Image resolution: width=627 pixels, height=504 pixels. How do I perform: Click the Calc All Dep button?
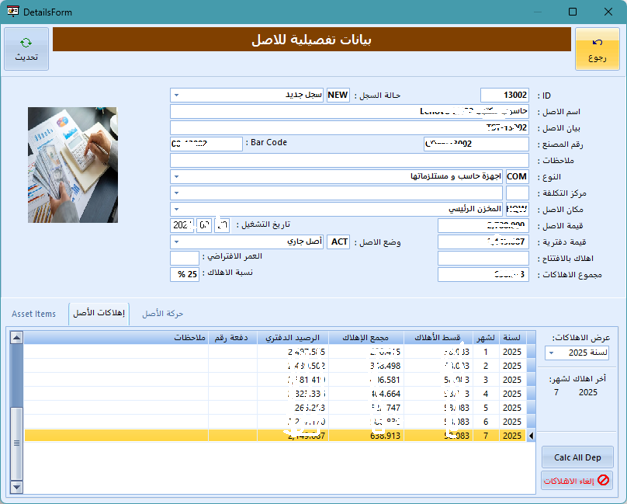point(577,457)
